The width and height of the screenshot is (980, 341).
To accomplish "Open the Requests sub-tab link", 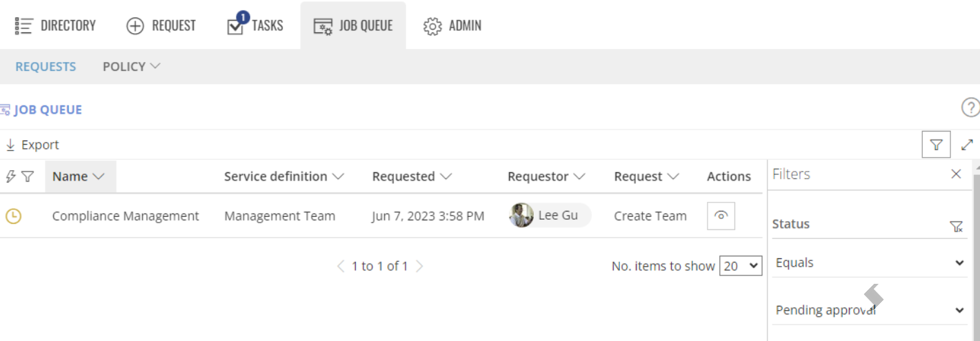I will click(46, 66).
